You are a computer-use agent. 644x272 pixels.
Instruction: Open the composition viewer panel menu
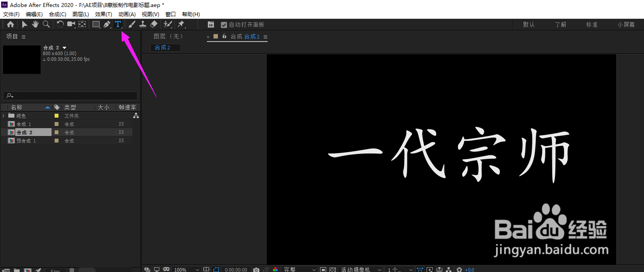point(265,37)
